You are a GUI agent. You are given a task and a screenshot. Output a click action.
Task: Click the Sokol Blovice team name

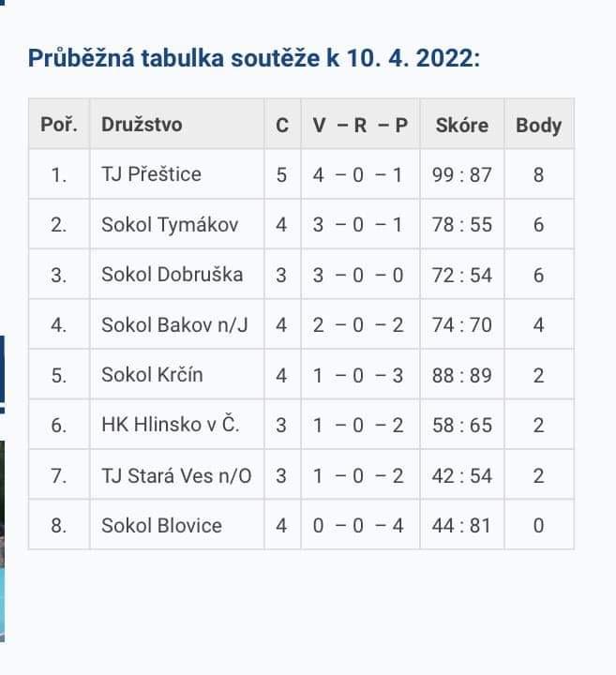(x=161, y=525)
